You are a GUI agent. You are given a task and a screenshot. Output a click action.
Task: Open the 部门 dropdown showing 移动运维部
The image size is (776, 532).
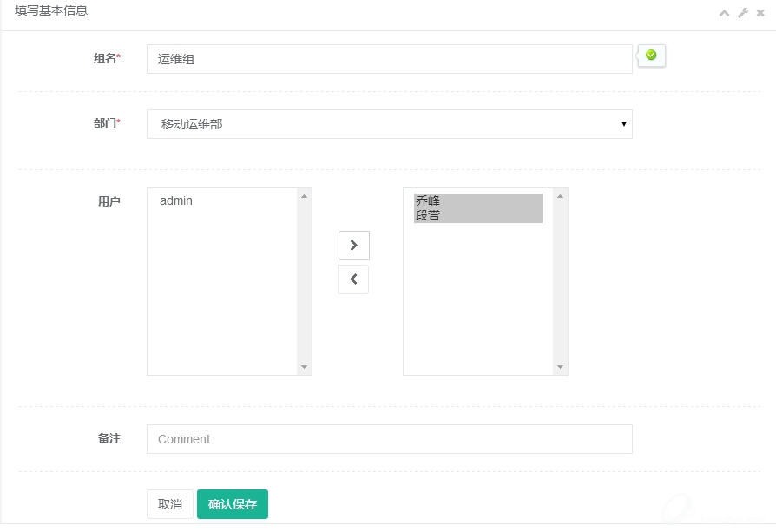[389, 124]
